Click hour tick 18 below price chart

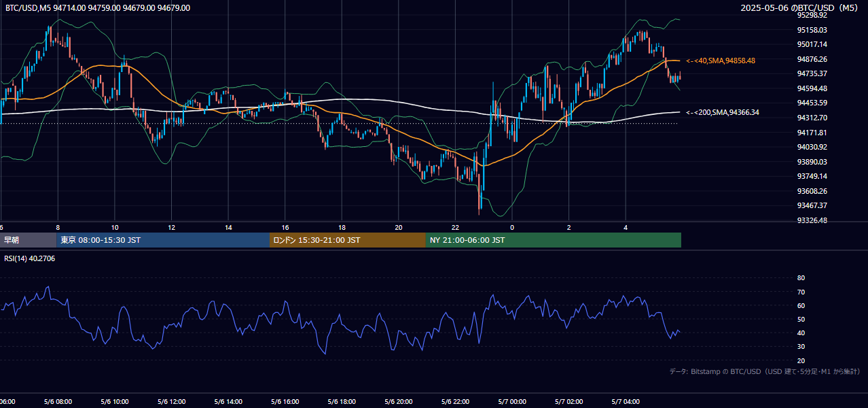(x=342, y=227)
